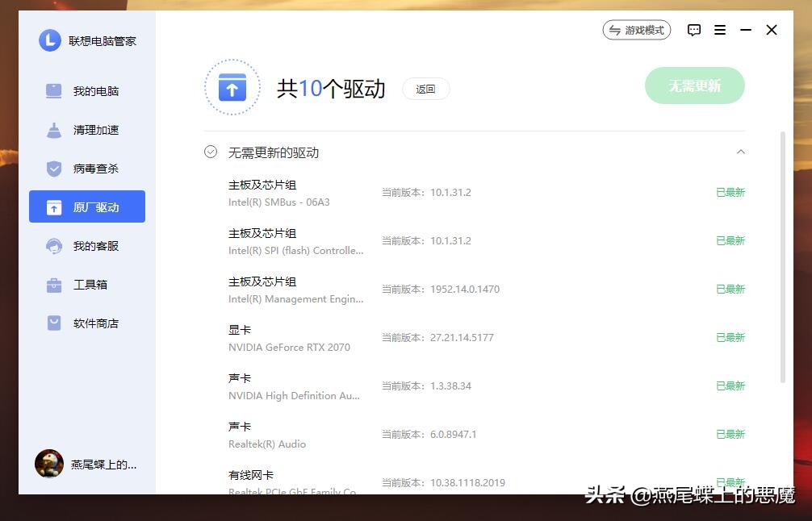
Task: Click the chevron next to 无需更新的驱动
Action: (x=741, y=152)
